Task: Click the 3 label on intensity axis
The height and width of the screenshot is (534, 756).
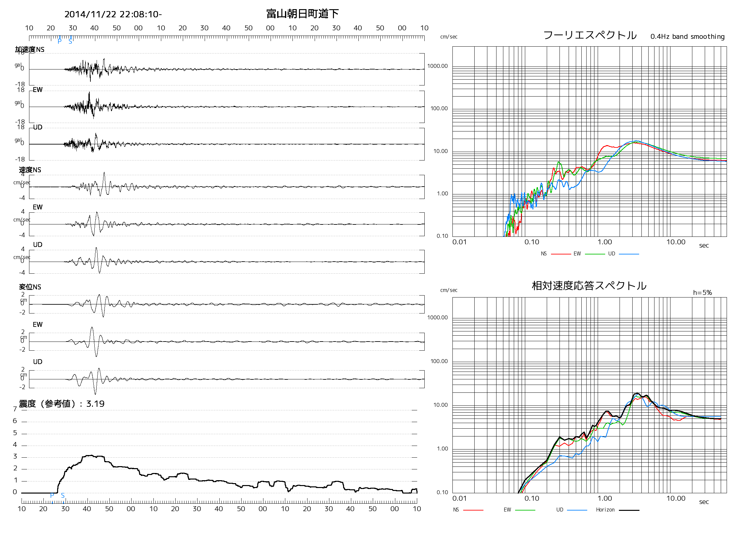Action: [15, 456]
